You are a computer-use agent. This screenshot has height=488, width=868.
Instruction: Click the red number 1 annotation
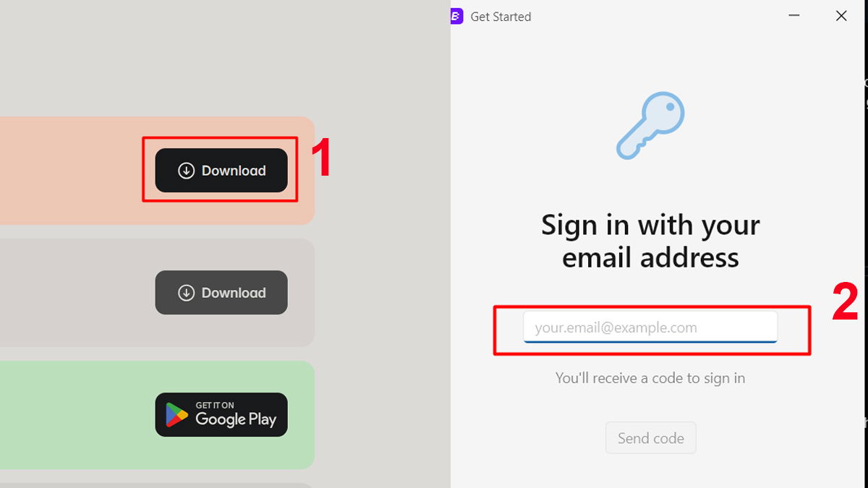[320, 158]
